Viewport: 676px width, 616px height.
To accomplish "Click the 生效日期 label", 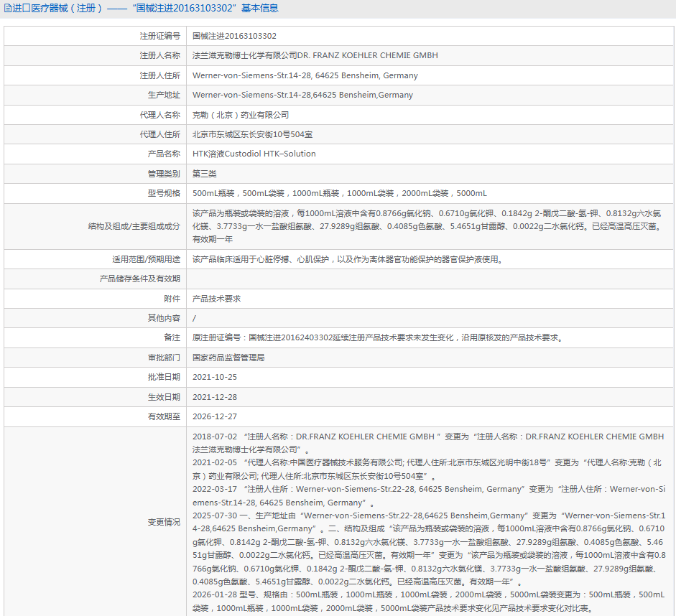I will click(164, 397).
